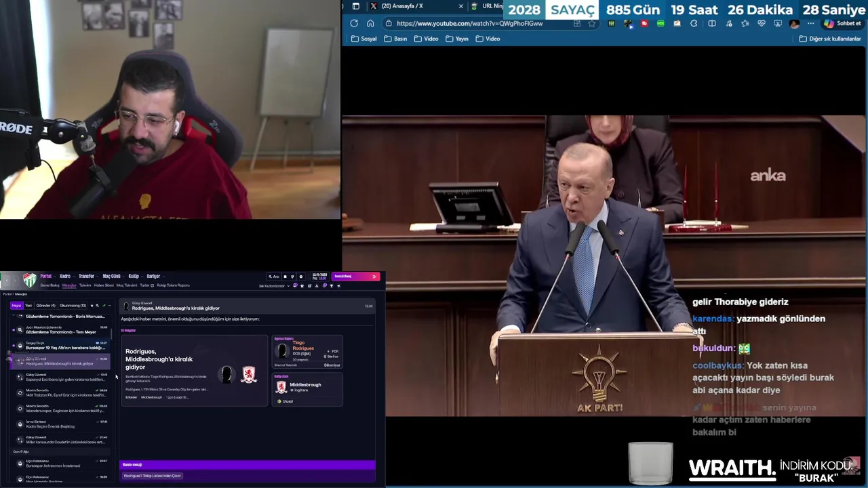Image resolution: width=868 pixels, height=488 pixels.
Task: Reload the page in the browser
Action: [x=354, y=23]
